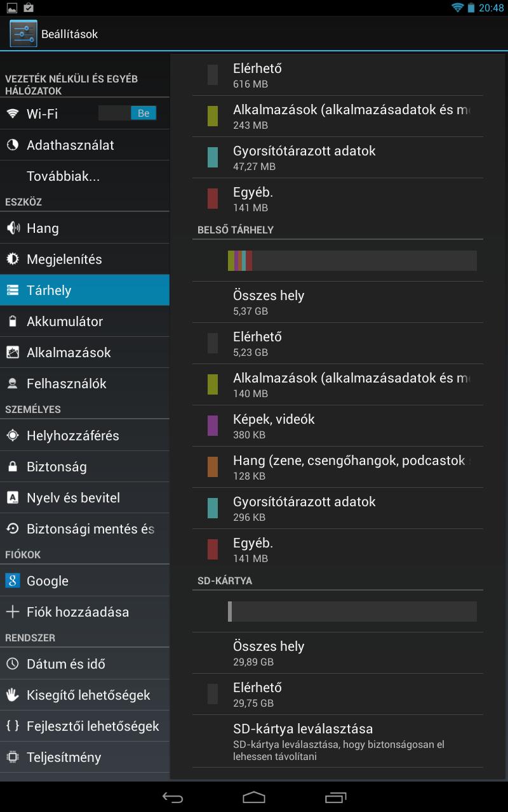The width and height of the screenshot is (508, 812).
Task: Select Tárhely in the settings list
Action: 84,290
